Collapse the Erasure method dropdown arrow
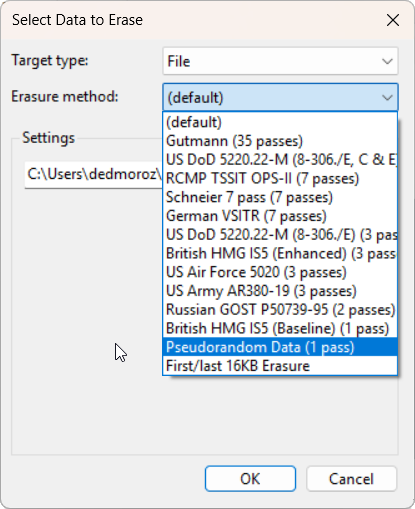Image resolution: width=415 pixels, height=509 pixels. (x=387, y=98)
